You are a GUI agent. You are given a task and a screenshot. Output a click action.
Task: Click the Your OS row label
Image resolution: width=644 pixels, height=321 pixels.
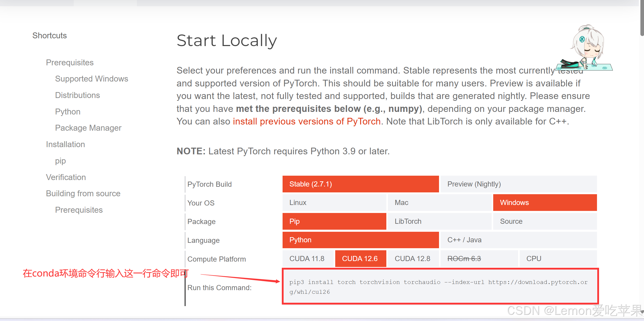(x=201, y=203)
